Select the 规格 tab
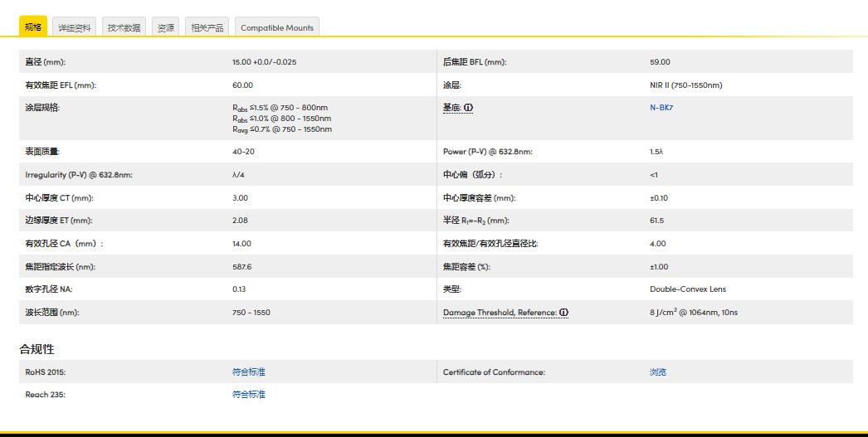The height and width of the screenshot is (437, 868). tap(33, 27)
